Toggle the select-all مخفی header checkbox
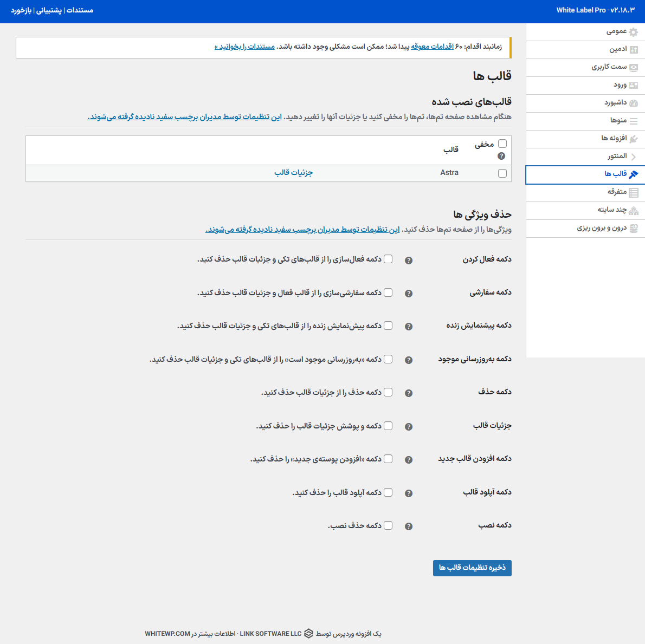Image resolution: width=645 pixels, height=644 pixels. pyautogui.click(x=502, y=144)
